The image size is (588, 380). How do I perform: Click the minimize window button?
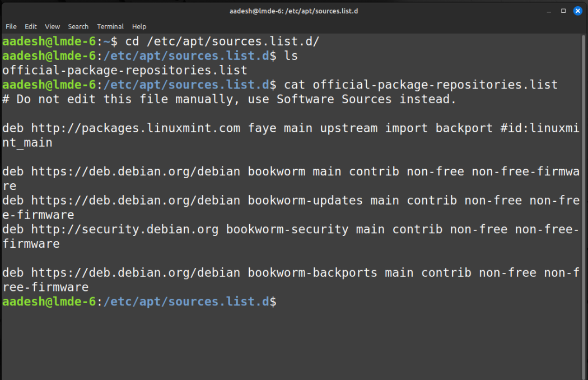coord(549,11)
